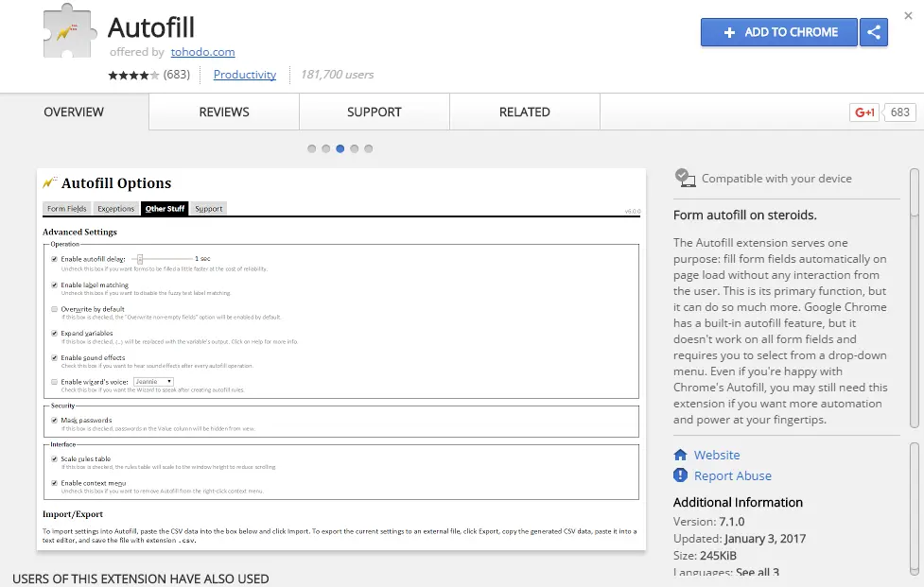Switch to the Related tab
The image size is (924, 587).
click(x=525, y=112)
